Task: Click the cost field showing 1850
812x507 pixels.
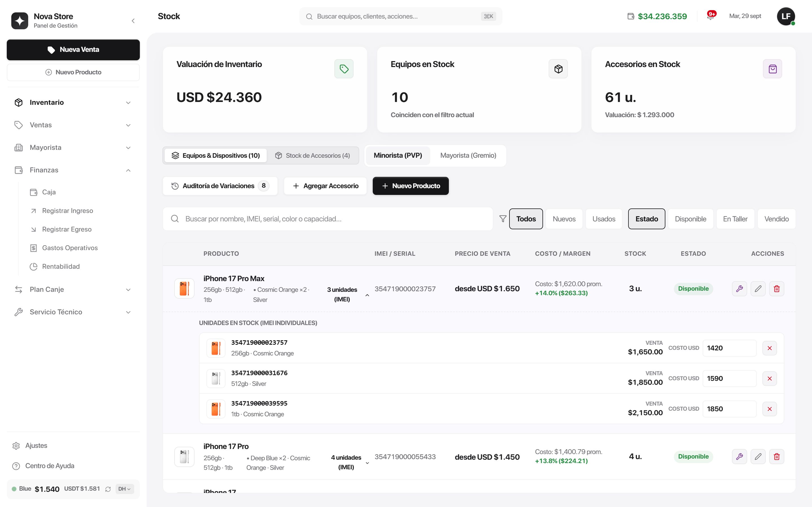Action: [x=729, y=409]
